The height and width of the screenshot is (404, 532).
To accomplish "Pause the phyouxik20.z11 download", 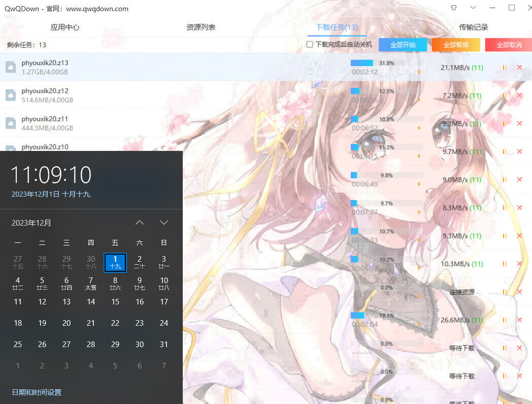I will [505, 123].
